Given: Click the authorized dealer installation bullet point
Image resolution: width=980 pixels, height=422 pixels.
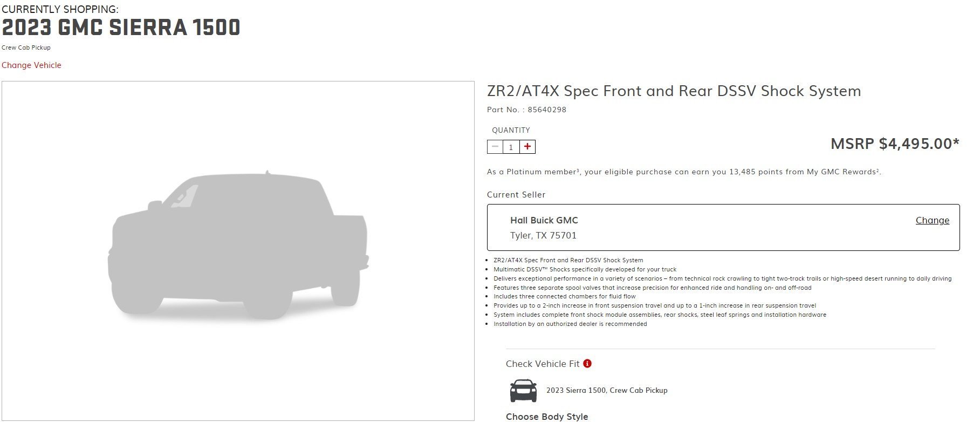Looking at the screenshot, I should pyautogui.click(x=570, y=324).
